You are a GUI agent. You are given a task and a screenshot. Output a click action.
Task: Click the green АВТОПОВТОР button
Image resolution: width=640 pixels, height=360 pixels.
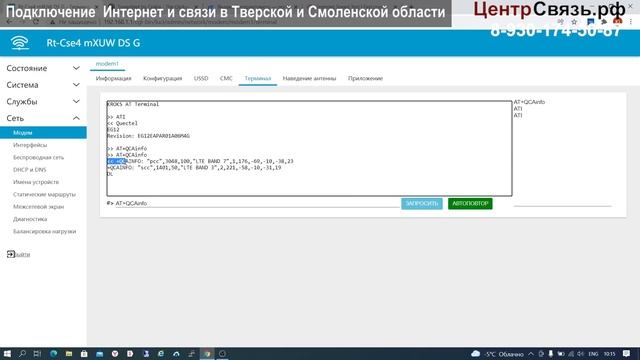(x=470, y=203)
